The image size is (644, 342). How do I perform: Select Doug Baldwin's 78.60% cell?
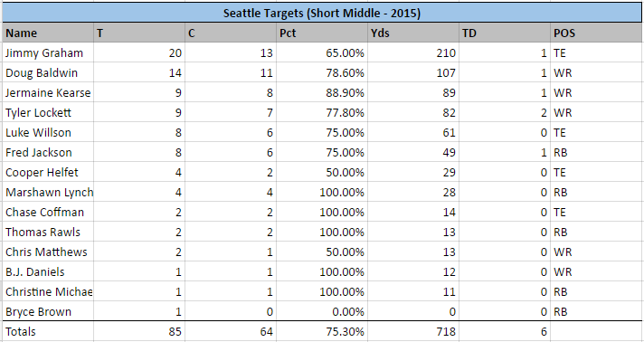point(322,72)
